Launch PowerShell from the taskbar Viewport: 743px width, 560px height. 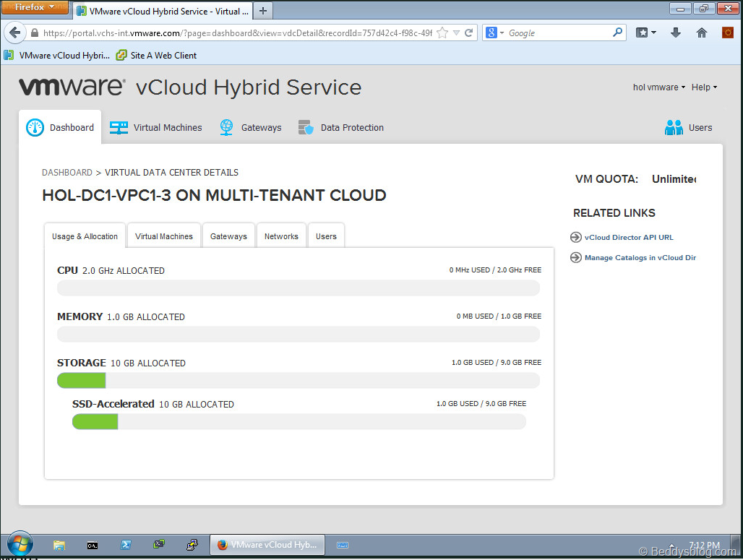126,545
